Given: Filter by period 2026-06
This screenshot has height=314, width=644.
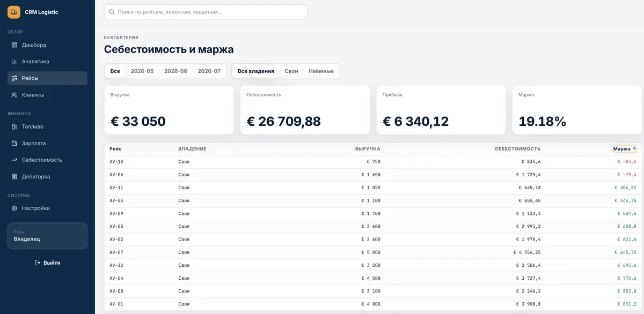Looking at the screenshot, I should click(175, 71).
